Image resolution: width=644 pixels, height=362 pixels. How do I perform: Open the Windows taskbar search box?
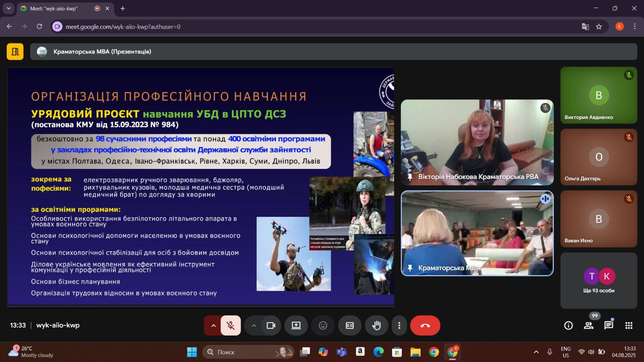(248, 352)
